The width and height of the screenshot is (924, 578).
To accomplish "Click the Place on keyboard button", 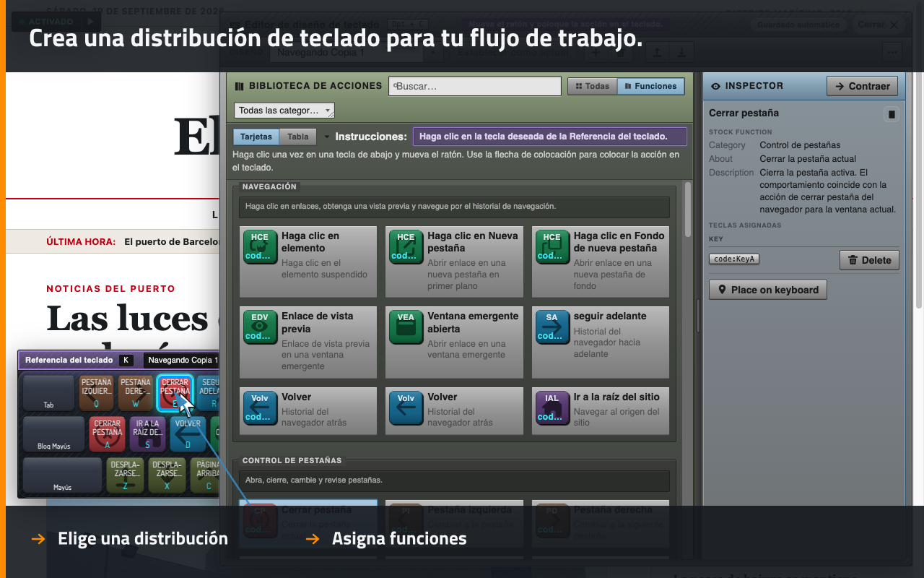I will click(767, 290).
